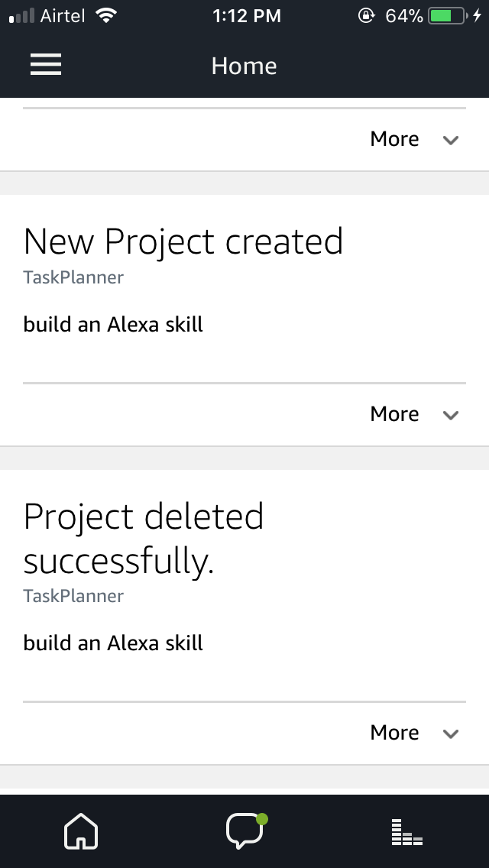Viewport: 489px width, 868px height.
Task: Tap the TaskPlanner skill name link
Action: tap(73, 277)
